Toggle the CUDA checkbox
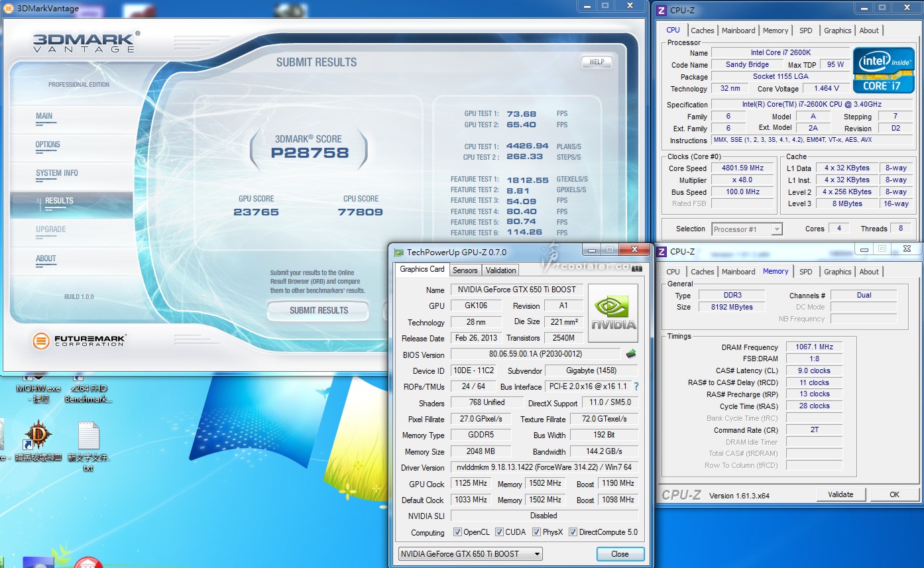Screen dimensions: 924x568 [x=498, y=532]
